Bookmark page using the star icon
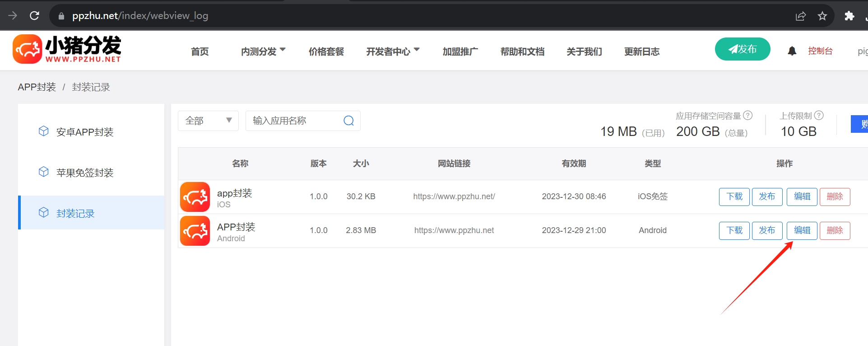 pyautogui.click(x=822, y=16)
